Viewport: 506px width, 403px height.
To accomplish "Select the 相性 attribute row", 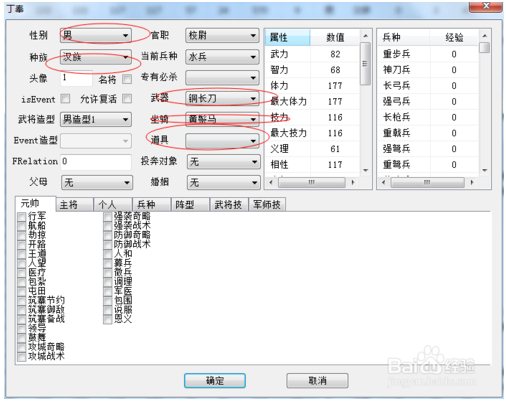I will [313, 165].
